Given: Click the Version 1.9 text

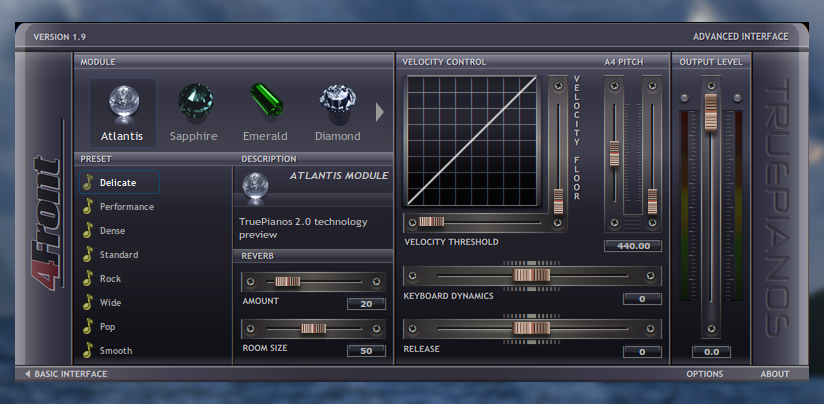Looking at the screenshot, I should coord(59,37).
